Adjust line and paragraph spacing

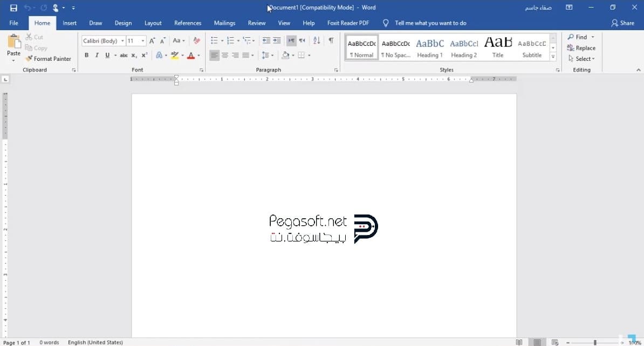(x=265, y=55)
